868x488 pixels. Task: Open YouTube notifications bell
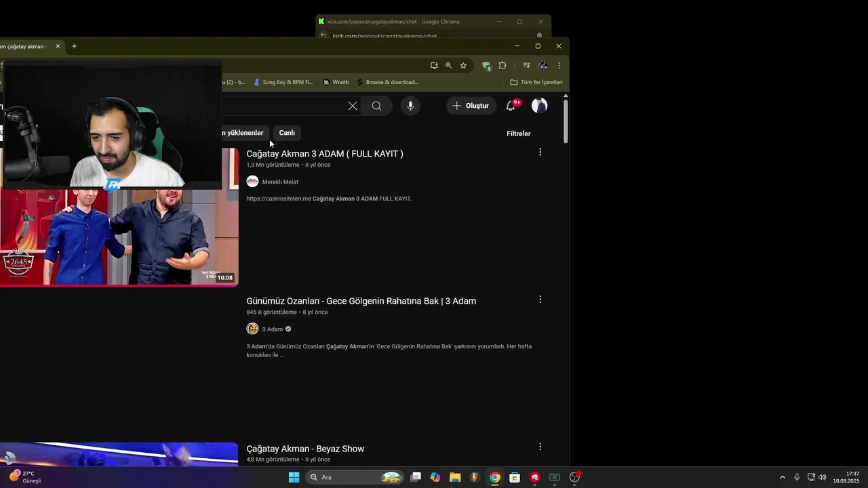point(511,106)
